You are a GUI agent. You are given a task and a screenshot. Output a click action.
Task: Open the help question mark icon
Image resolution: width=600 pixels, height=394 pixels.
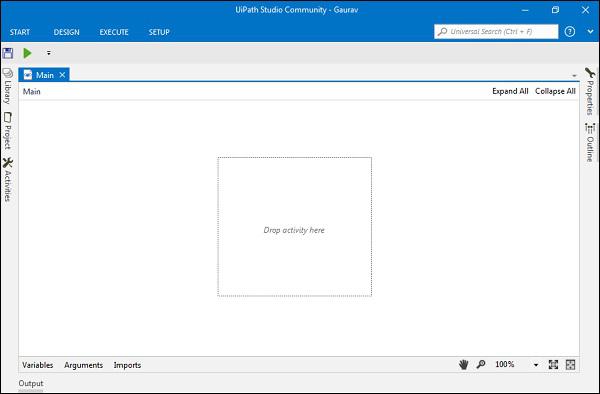pyautogui.click(x=570, y=31)
